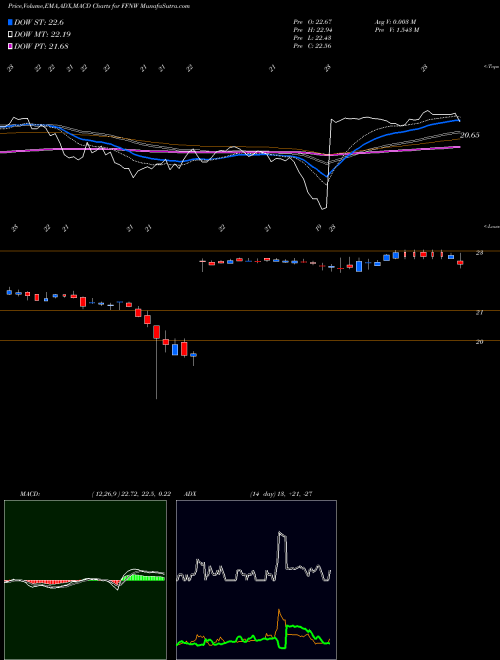The width and height of the screenshot is (500, 660).
Task: Click the 'Pre H: 22.94' value
Action: pos(312,30)
